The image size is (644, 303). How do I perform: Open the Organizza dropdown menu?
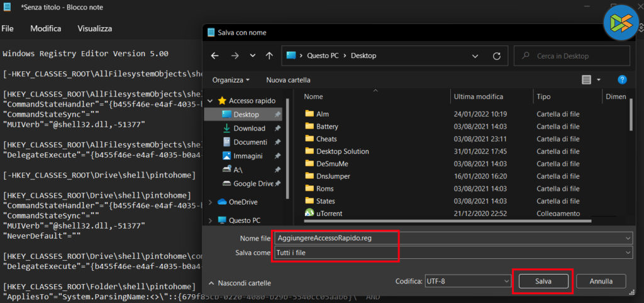231,80
